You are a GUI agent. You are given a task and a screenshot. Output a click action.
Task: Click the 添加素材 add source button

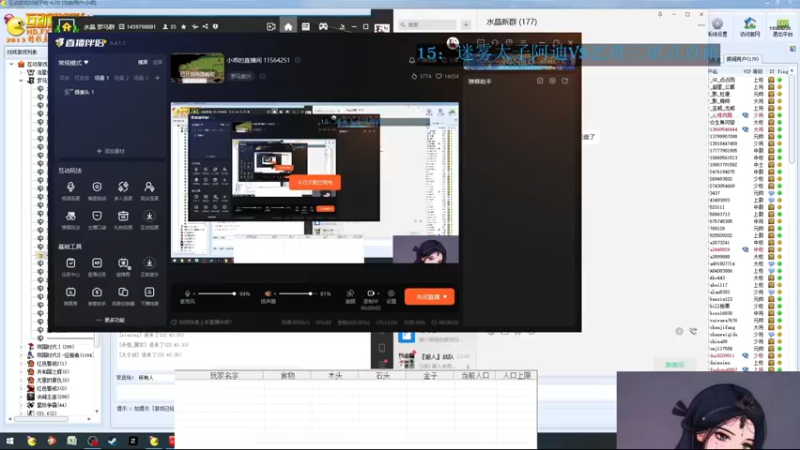pyautogui.click(x=111, y=151)
